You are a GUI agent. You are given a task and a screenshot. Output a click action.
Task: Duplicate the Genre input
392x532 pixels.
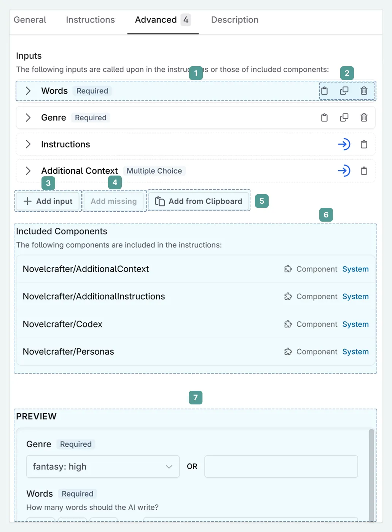pos(344,118)
